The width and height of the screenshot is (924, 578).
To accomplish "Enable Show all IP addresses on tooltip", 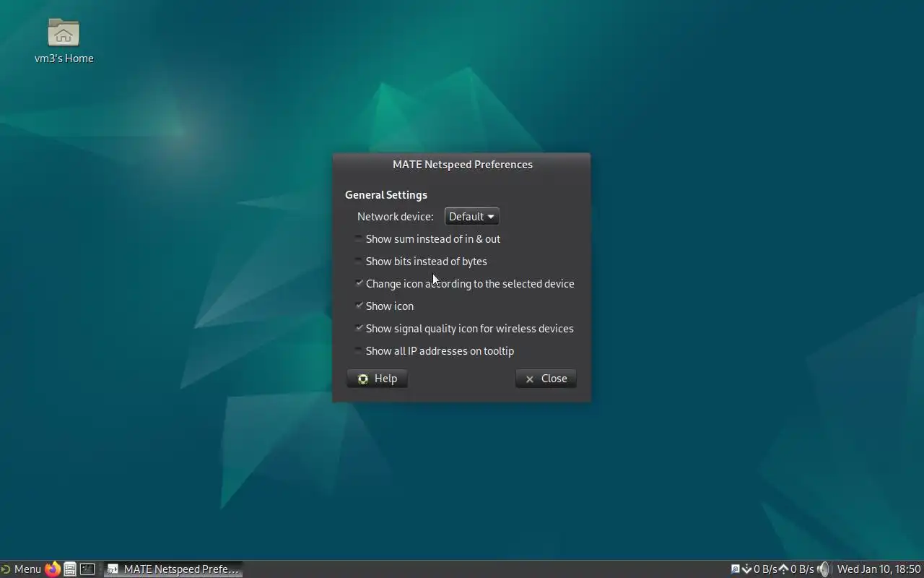I will tap(359, 350).
